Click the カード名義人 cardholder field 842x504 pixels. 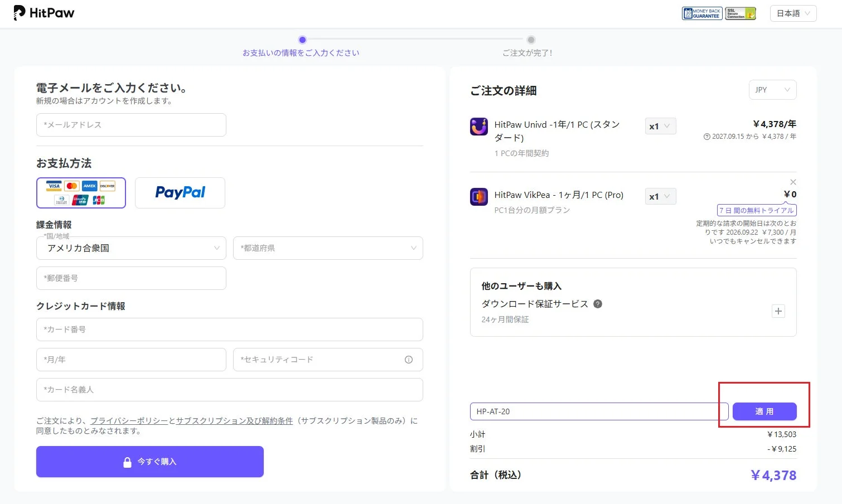pyautogui.click(x=230, y=390)
